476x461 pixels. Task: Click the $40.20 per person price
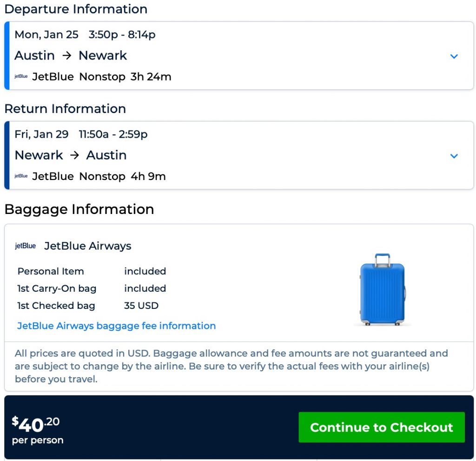coord(36,428)
